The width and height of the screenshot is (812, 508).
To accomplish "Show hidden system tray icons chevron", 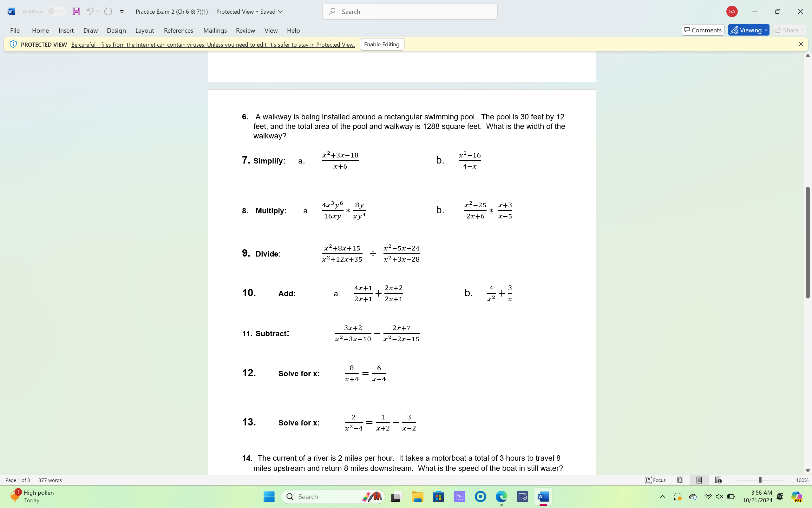I will [x=662, y=497].
